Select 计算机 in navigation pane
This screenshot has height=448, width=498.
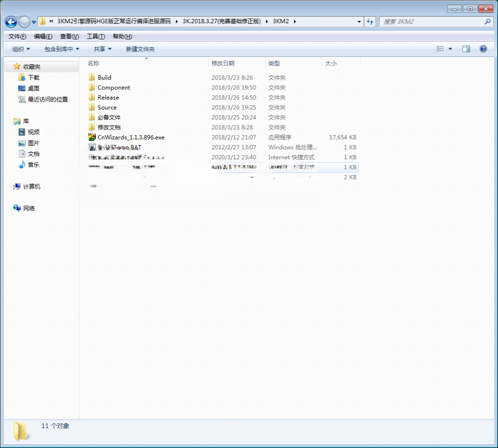[32, 187]
